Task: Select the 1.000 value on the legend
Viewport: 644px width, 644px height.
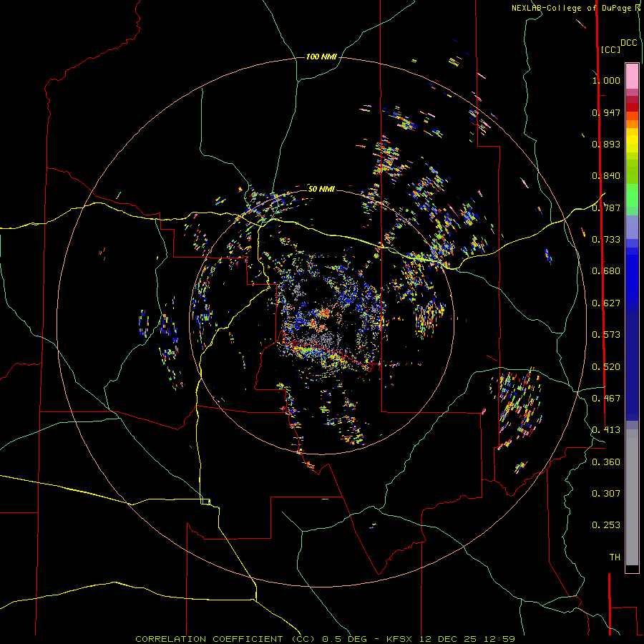Action: click(x=606, y=80)
